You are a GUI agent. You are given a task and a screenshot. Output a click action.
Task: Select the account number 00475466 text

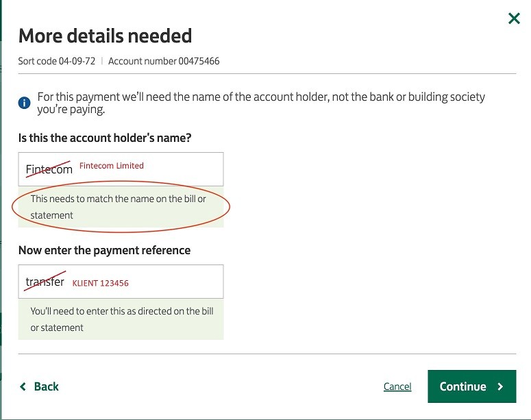pos(164,61)
